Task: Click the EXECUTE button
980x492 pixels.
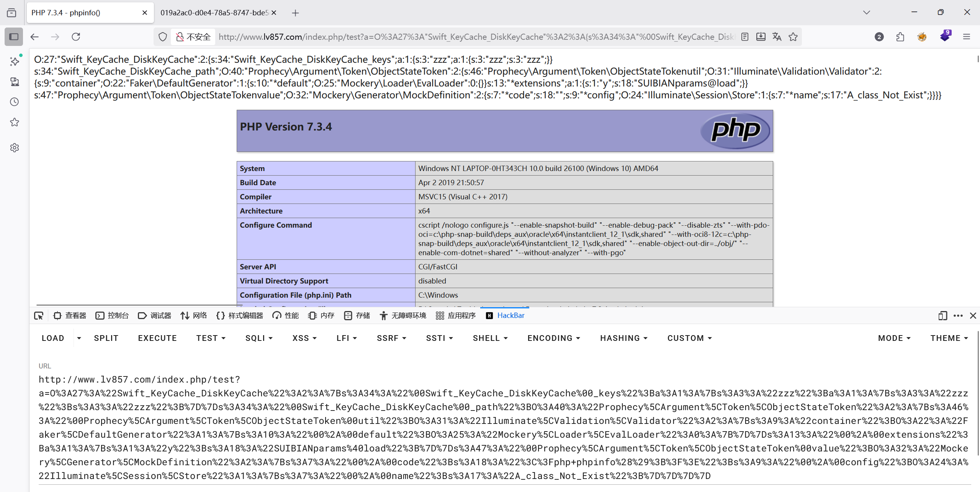Action: coord(157,338)
